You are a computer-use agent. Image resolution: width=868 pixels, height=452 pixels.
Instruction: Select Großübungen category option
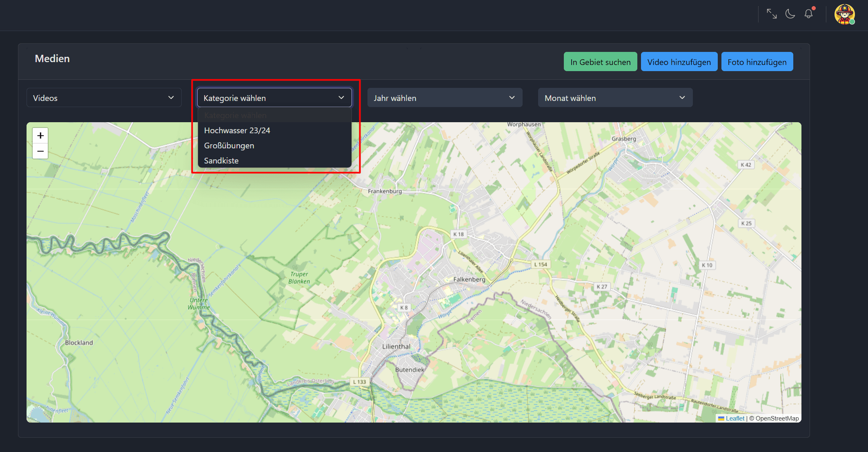229,145
